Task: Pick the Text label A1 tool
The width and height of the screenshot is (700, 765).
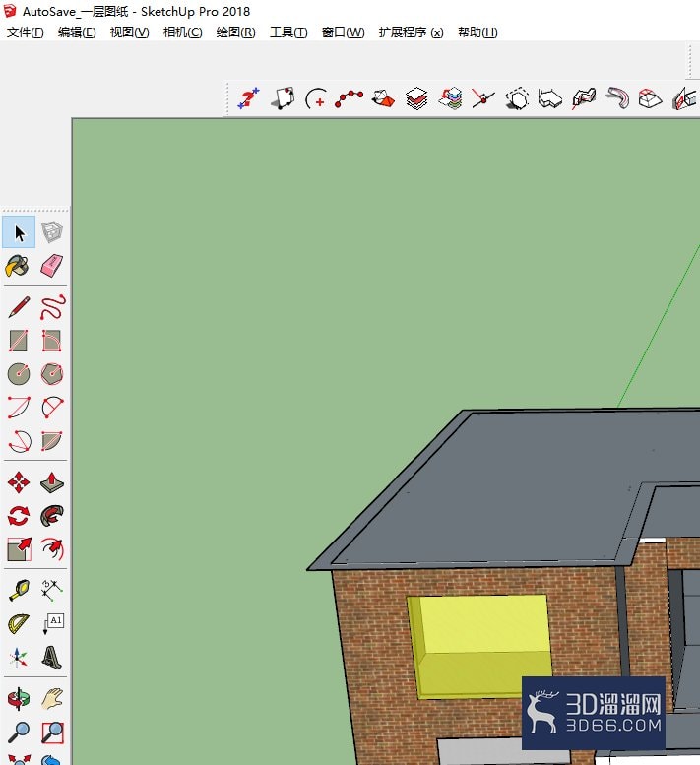Action: click(53, 624)
